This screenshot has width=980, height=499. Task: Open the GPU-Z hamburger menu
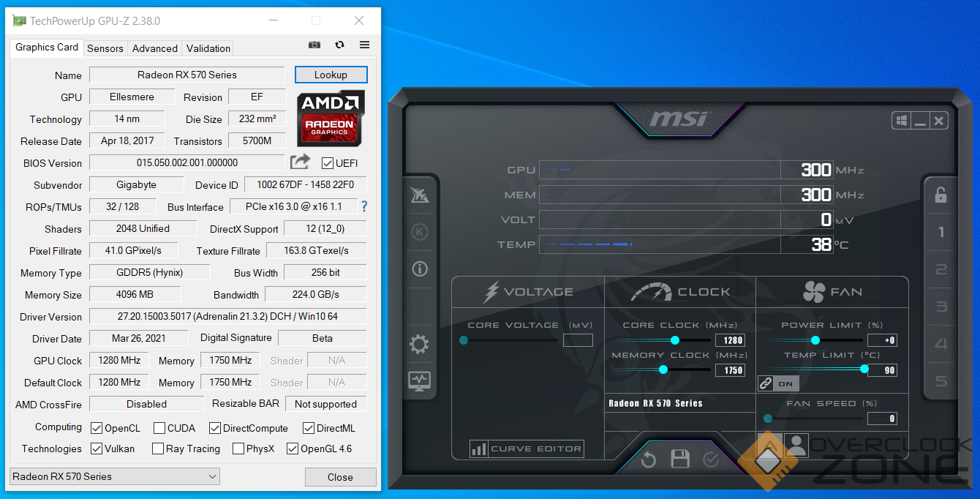click(364, 45)
